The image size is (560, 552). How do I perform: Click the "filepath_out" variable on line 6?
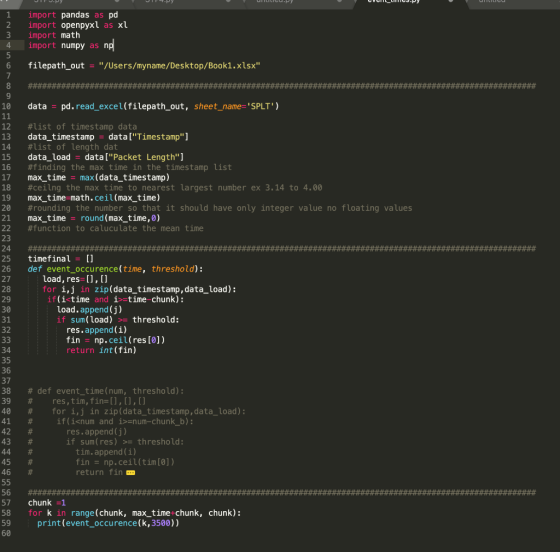[x=56, y=66]
